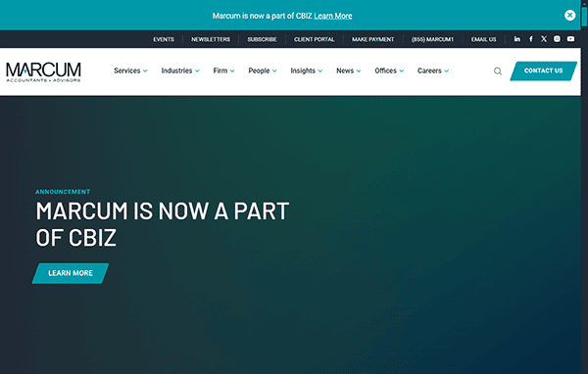This screenshot has width=588, height=374.
Task: Open Marcum Facebook page icon
Action: tap(530, 39)
